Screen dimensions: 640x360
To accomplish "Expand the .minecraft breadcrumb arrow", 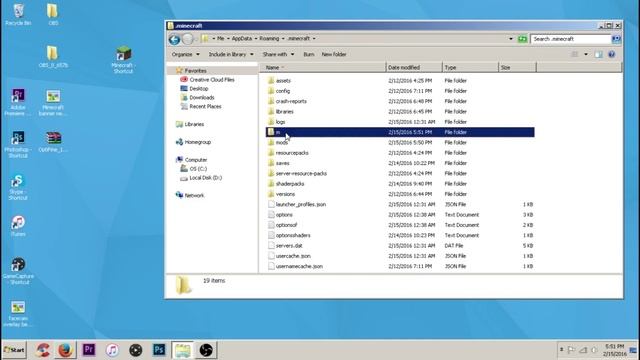I will 314,39.
